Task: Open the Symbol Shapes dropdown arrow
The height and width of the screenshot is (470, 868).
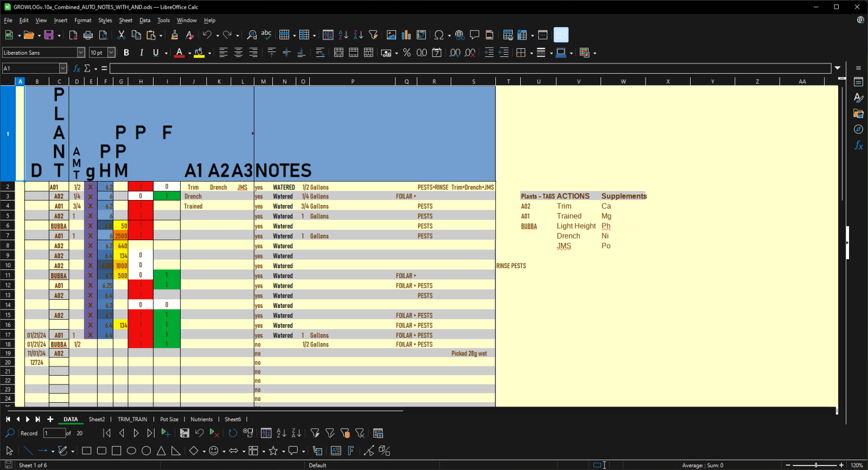Action: [x=224, y=451]
